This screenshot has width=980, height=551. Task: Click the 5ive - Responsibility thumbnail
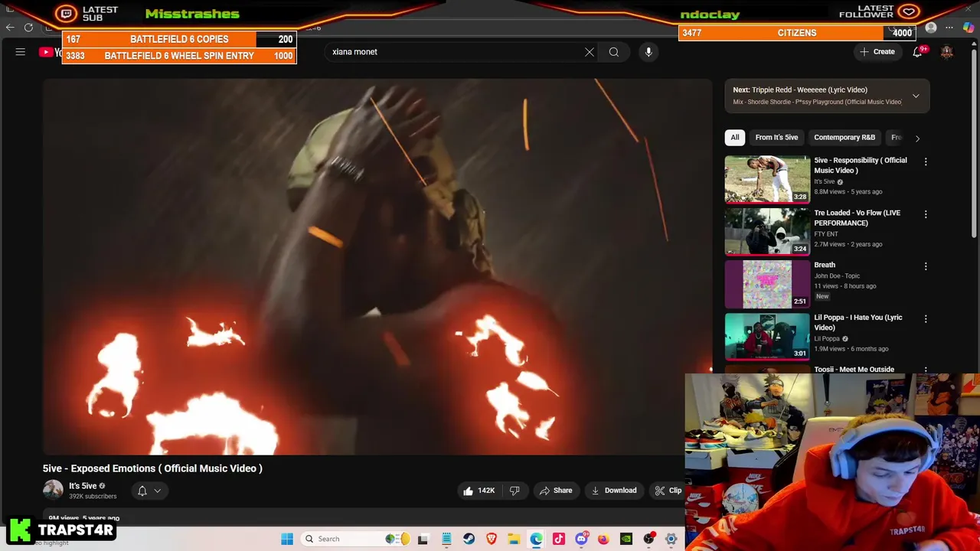pos(767,179)
